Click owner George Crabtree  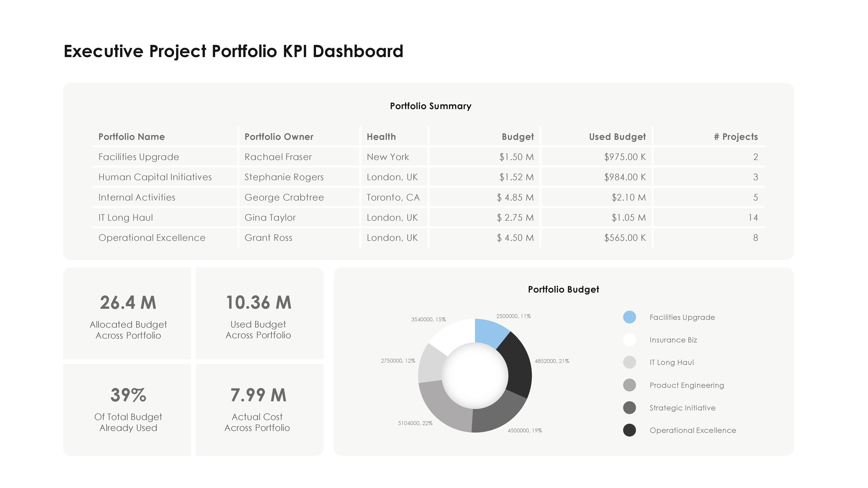[x=284, y=197]
